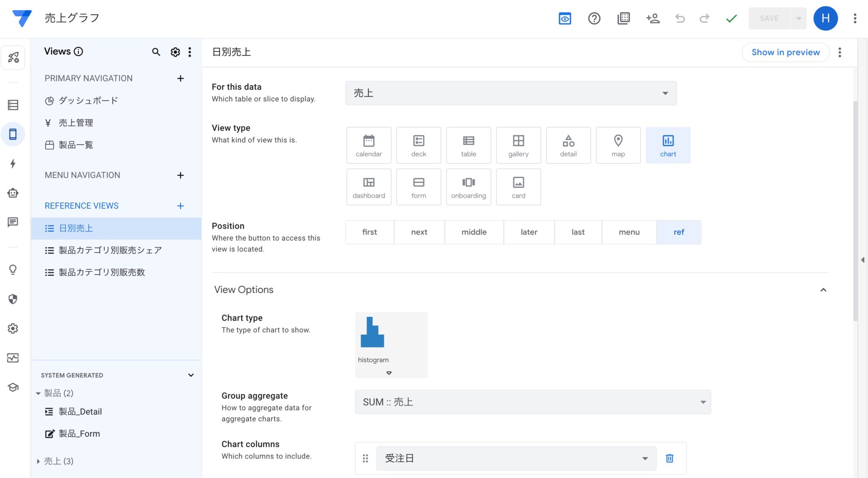
Task: Select the 製品カテゴリ別販売シェア view
Action: [x=110, y=250]
